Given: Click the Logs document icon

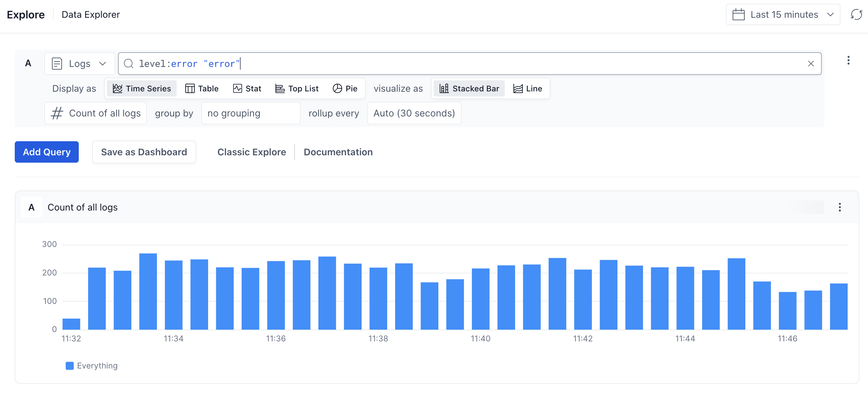Looking at the screenshot, I should coord(57,64).
